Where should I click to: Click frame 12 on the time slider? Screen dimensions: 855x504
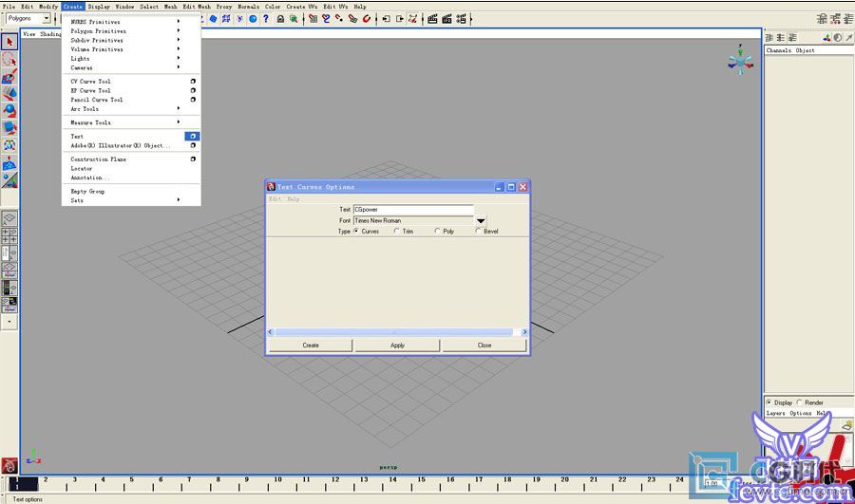pyautogui.click(x=335, y=483)
